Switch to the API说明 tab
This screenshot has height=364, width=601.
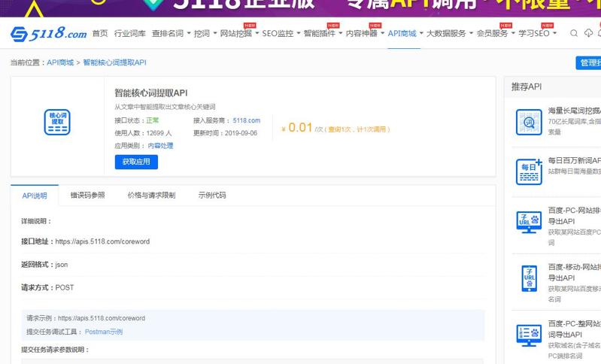point(35,196)
